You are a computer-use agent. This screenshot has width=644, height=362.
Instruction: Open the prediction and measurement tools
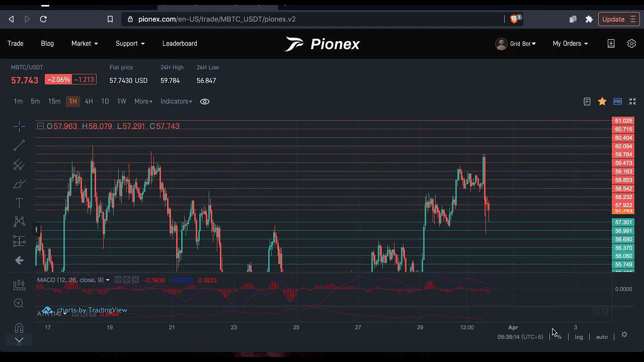19,241
